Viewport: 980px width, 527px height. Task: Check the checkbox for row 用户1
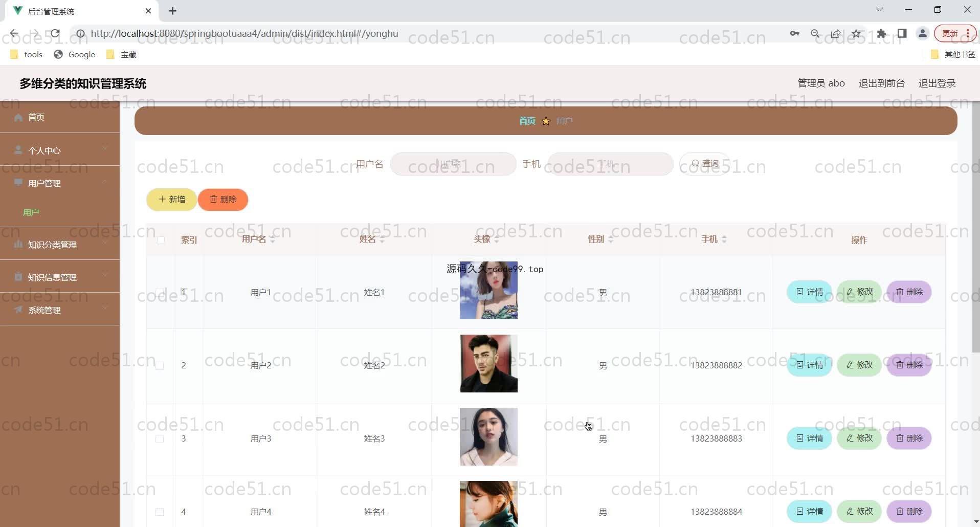pos(160,293)
